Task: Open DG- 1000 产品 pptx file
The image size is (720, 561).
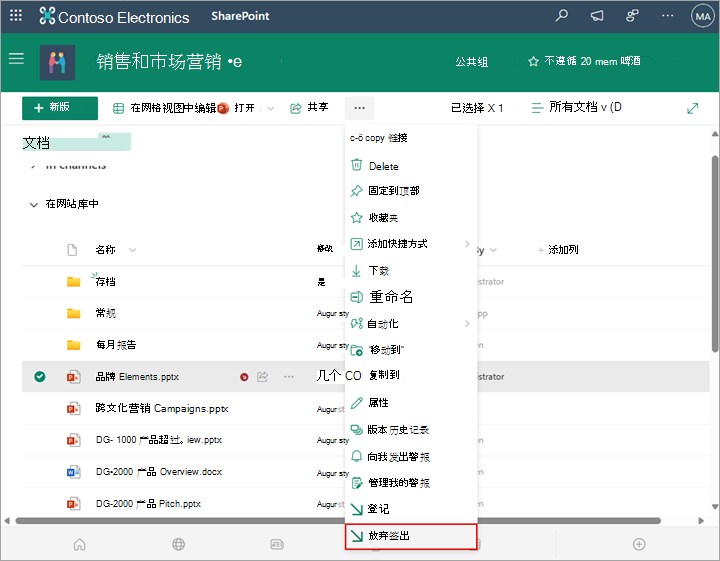Action: pyautogui.click(x=158, y=440)
